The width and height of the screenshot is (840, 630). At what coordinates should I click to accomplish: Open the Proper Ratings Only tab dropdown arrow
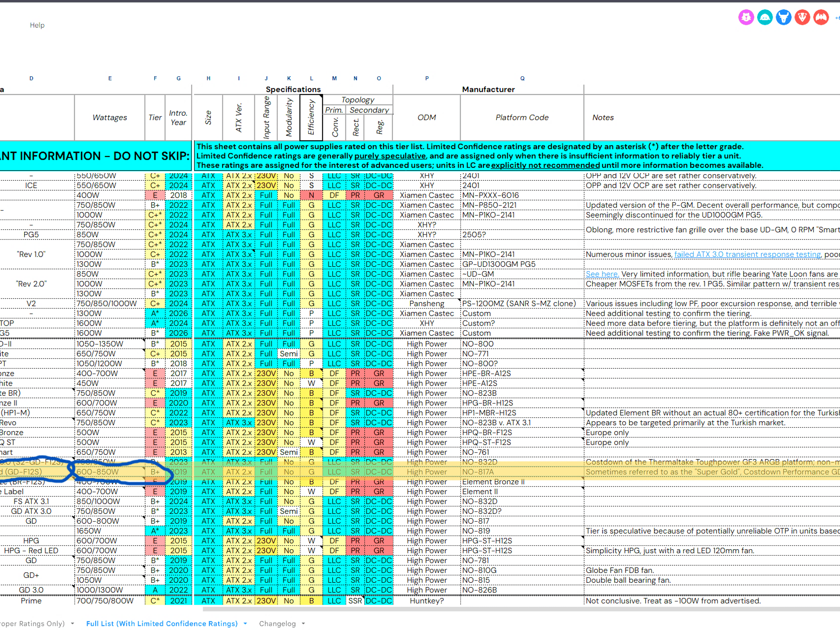click(73, 623)
